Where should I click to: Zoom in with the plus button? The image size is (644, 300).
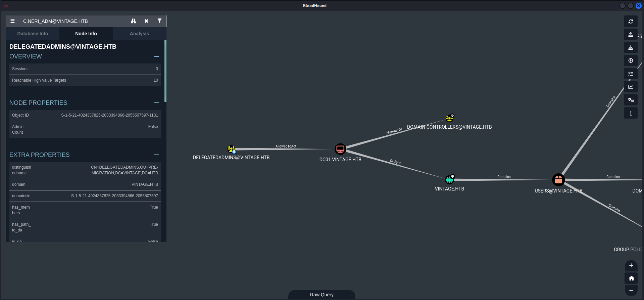click(x=631, y=265)
